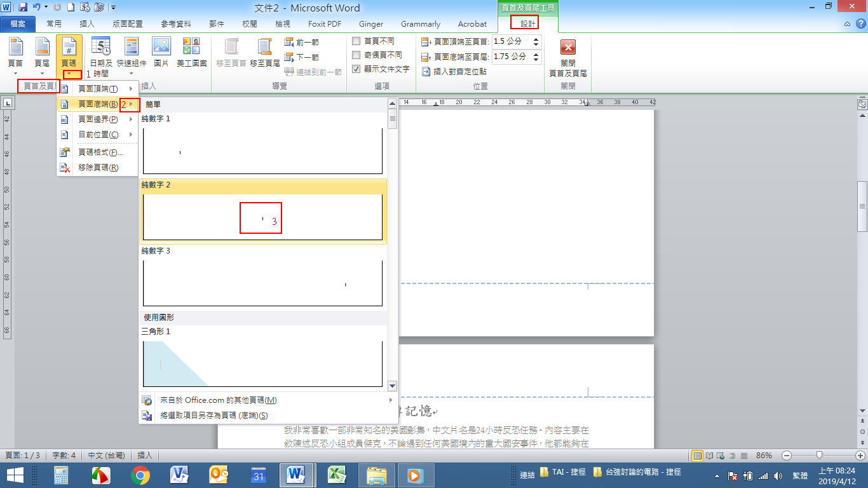Image resolution: width=868 pixels, height=488 pixels.
Task: Click the zoom slider handle
Action: point(820,456)
